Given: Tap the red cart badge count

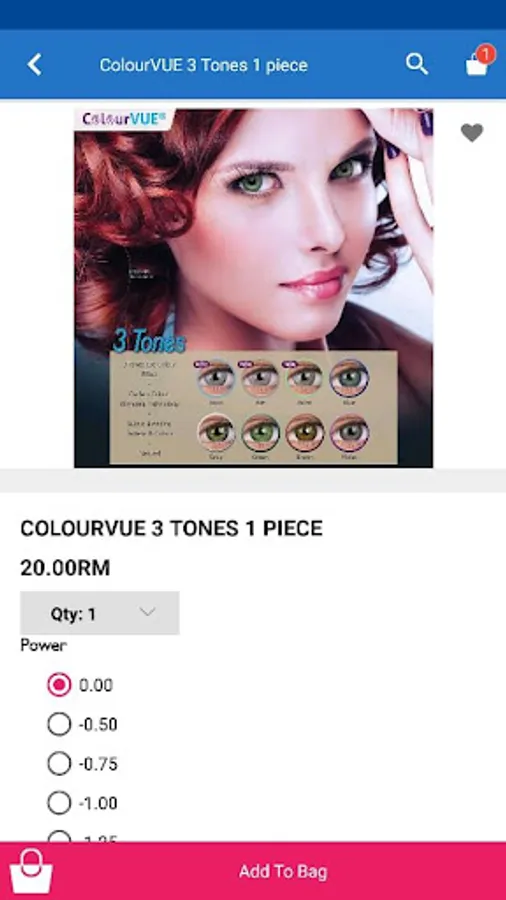Looking at the screenshot, I should [485, 55].
